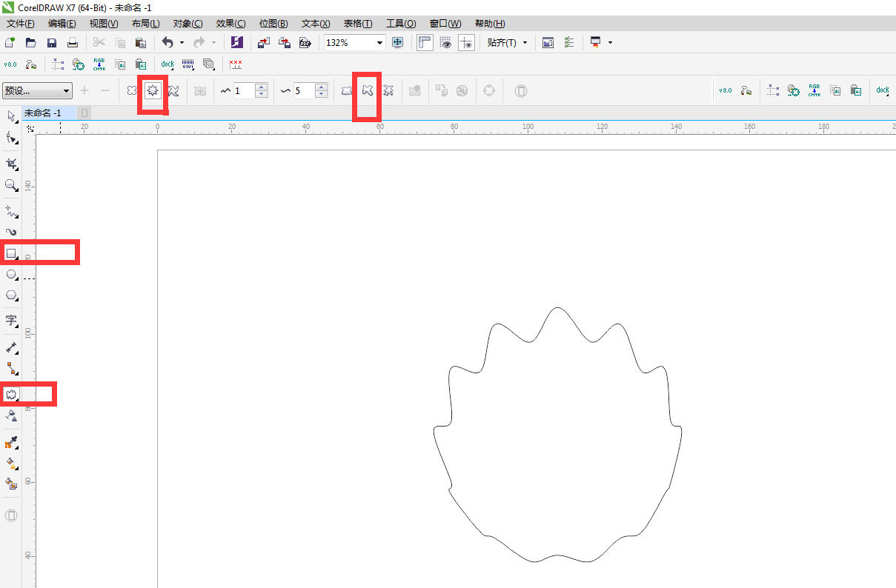Open the 贴齐 snap-to dropdown

point(525,43)
